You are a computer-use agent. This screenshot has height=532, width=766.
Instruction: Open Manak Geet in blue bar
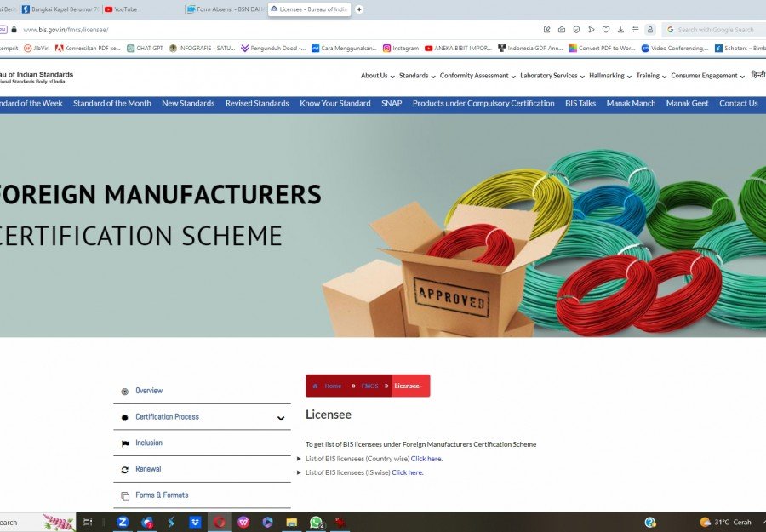tap(687, 104)
